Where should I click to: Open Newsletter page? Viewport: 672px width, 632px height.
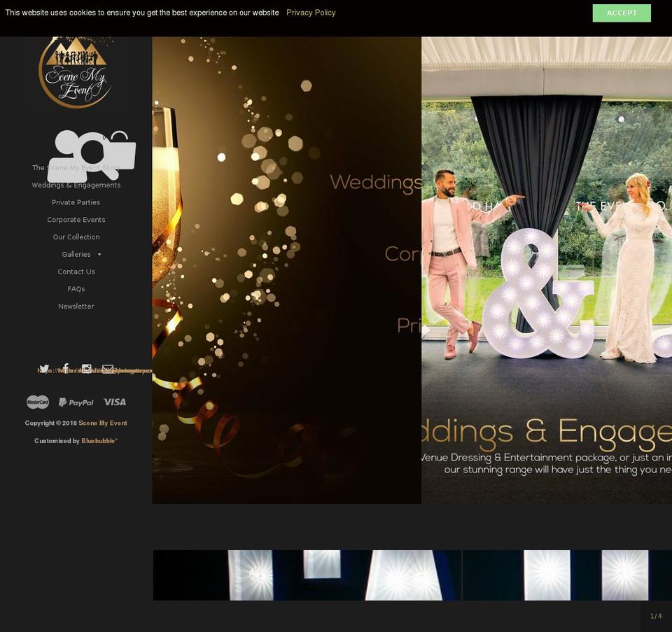click(76, 307)
